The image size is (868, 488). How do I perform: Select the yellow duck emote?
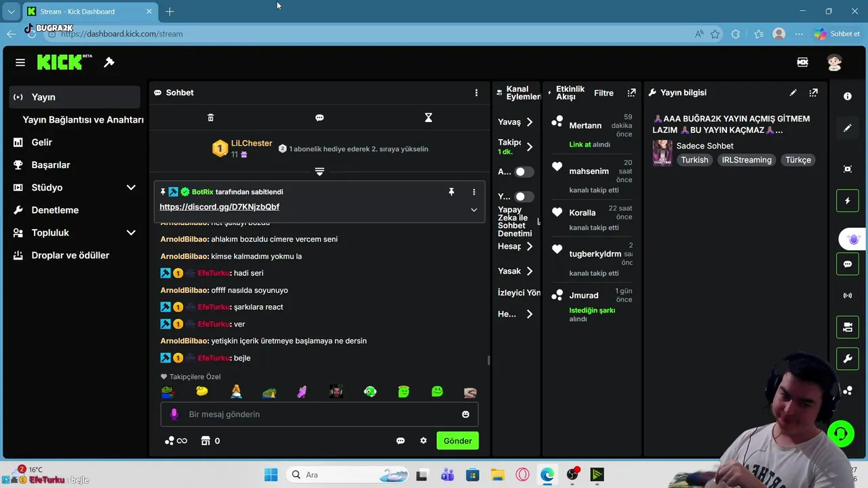(201, 391)
